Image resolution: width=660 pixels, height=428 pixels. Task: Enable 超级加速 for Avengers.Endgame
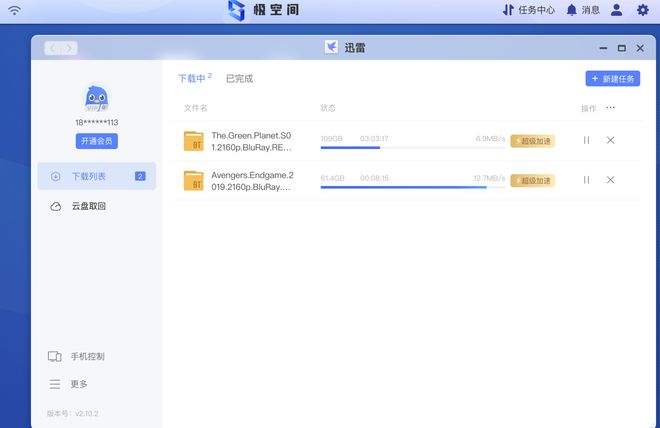532,180
